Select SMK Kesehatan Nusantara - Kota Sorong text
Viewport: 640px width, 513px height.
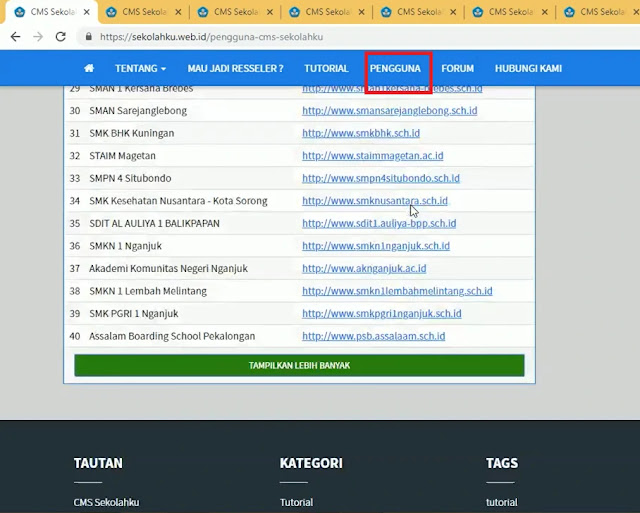click(x=178, y=201)
